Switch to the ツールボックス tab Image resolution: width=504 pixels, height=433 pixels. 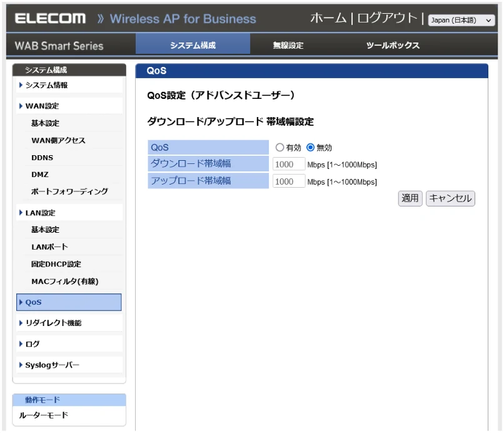(393, 45)
